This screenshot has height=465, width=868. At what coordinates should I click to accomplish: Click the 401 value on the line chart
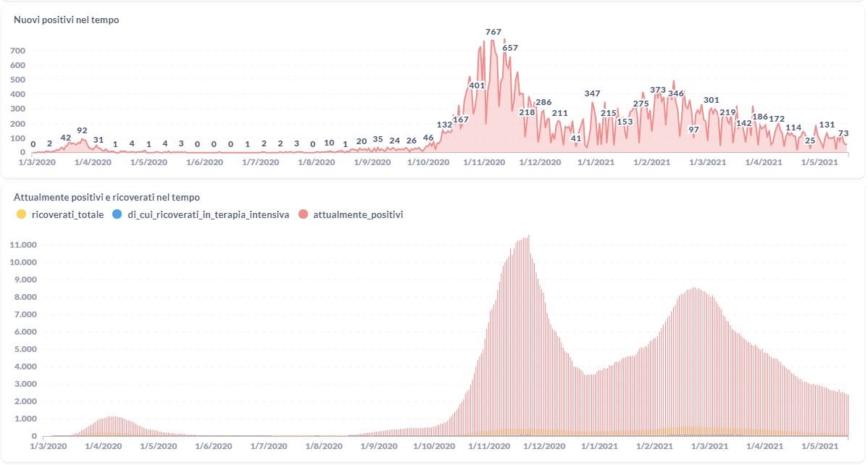477,85
